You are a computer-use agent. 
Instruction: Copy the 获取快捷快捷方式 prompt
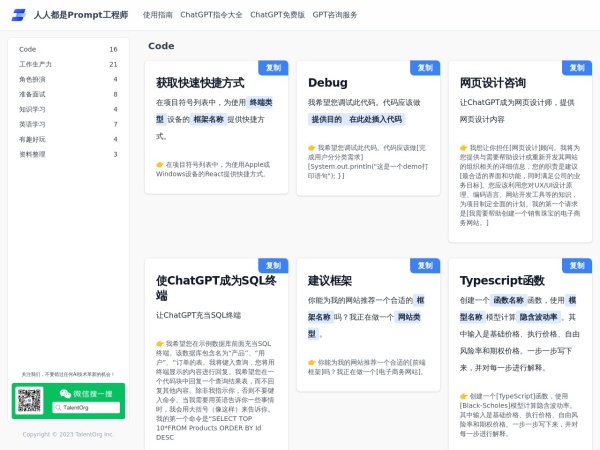click(273, 68)
